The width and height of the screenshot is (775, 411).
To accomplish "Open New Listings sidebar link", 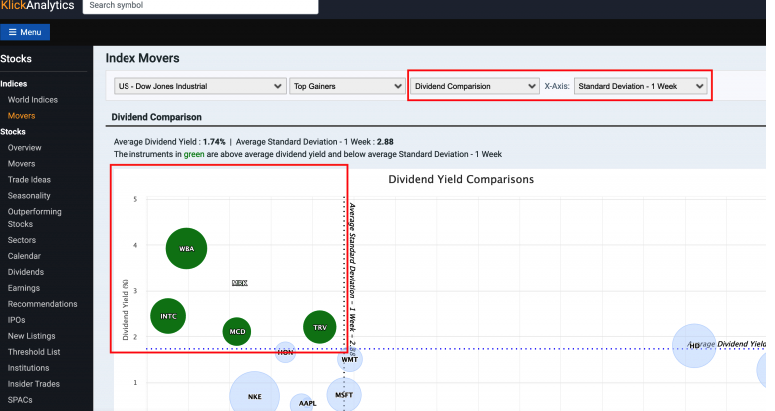I will coord(32,336).
